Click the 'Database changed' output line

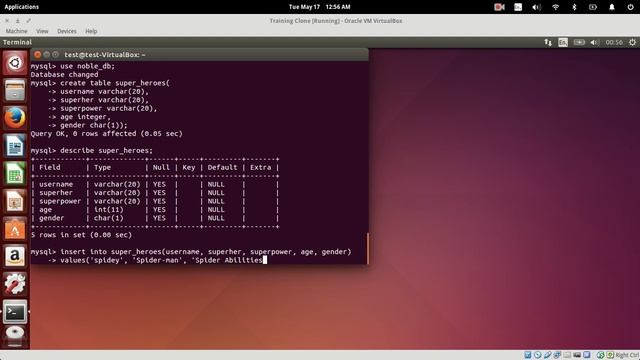64,75
